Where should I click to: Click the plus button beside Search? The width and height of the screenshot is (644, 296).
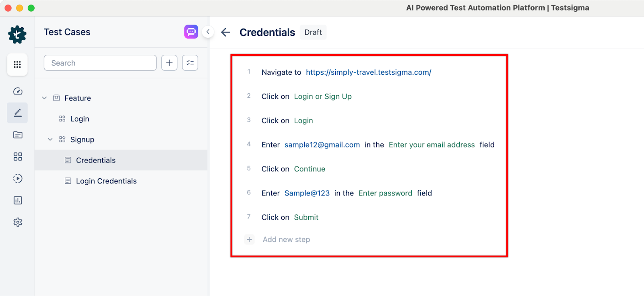(x=169, y=63)
